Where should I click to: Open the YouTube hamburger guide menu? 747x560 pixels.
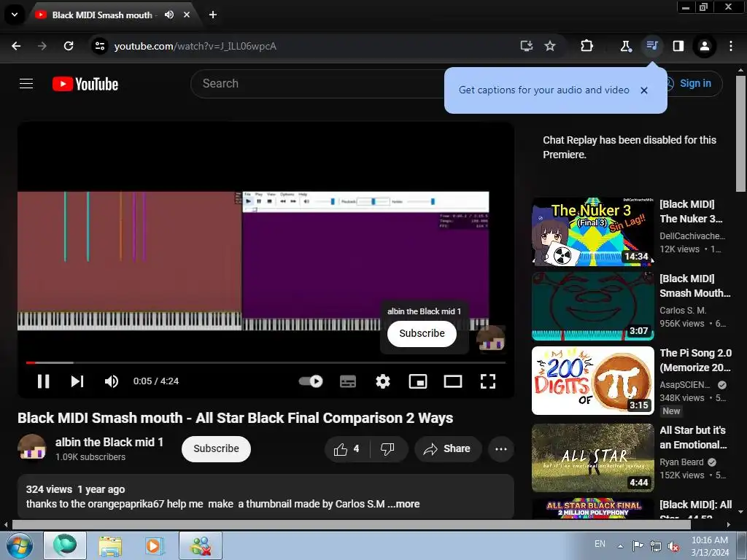click(26, 84)
